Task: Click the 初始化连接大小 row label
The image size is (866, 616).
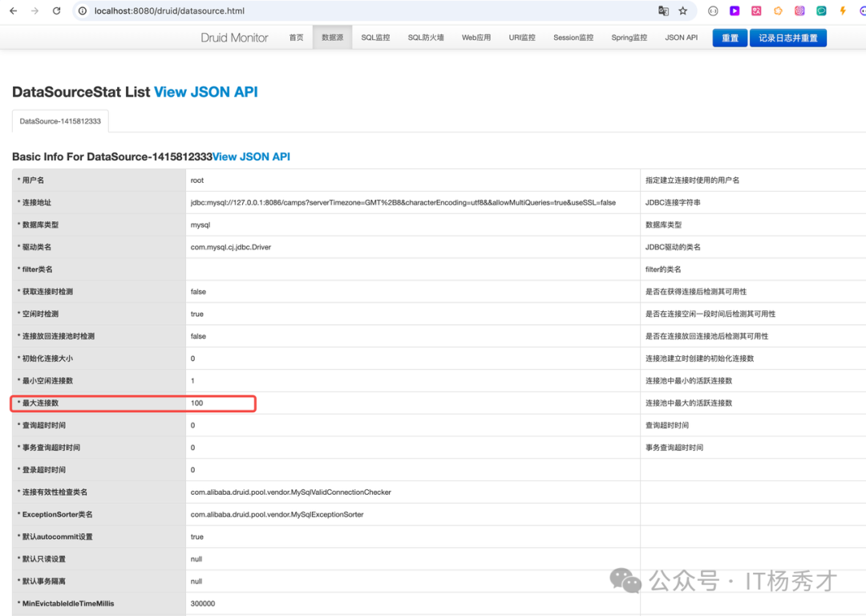Action: click(x=47, y=358)
